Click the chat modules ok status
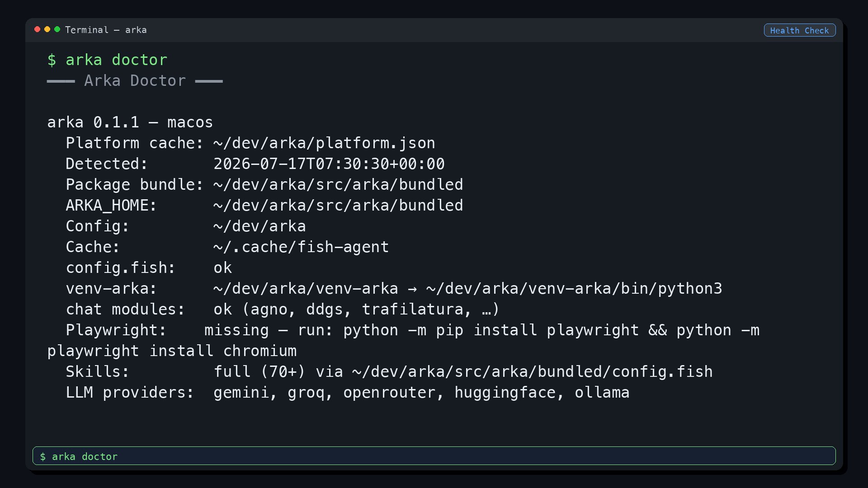868x488 pixels. point(223,309)
